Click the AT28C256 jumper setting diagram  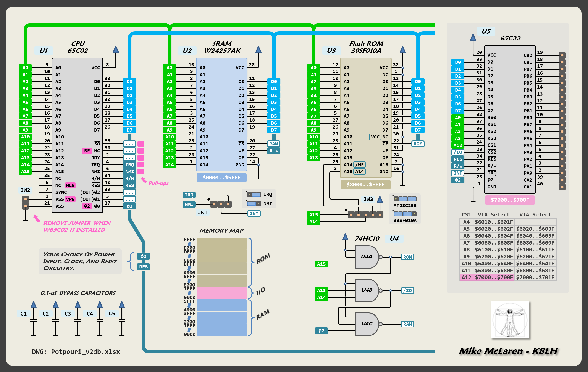405,199
